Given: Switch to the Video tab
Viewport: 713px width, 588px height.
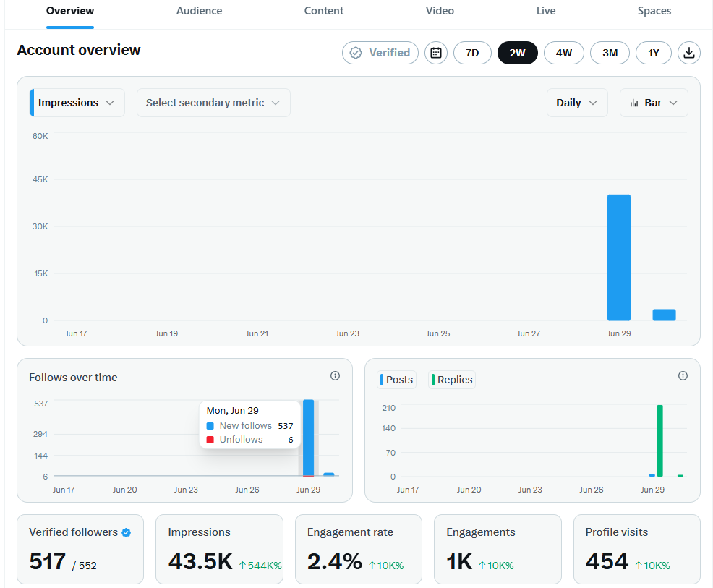Looking at the screenshot, I should point(440,11).
